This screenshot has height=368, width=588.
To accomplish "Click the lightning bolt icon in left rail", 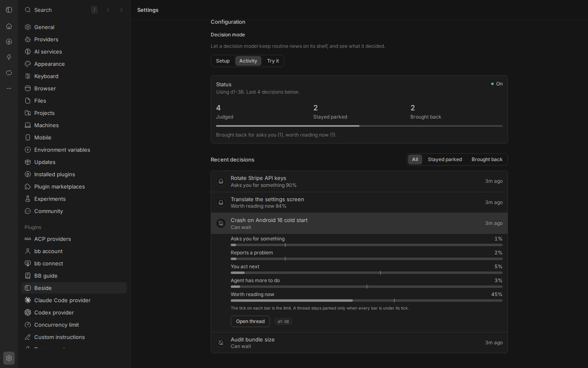I will click(9, 57).
